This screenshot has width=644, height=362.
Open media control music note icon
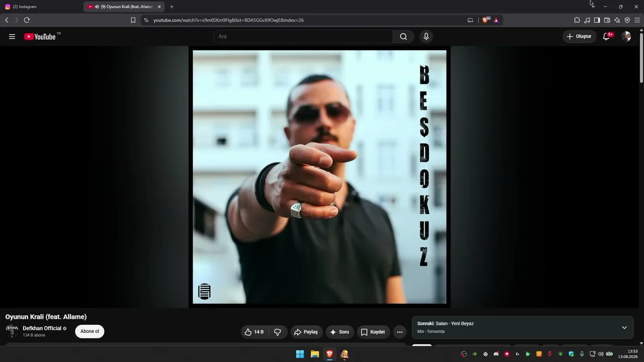click(587, 20)
